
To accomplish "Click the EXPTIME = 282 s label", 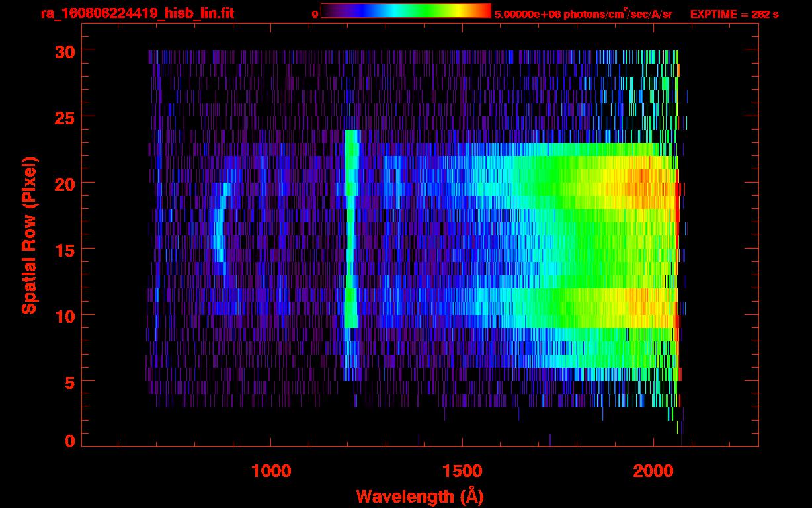I will (734, 14).
